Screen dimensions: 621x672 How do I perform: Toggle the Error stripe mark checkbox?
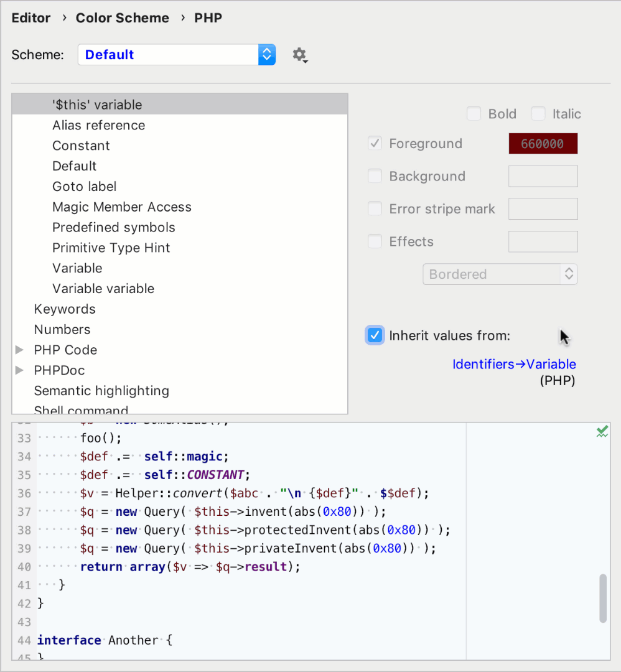(x=375, y=208)
